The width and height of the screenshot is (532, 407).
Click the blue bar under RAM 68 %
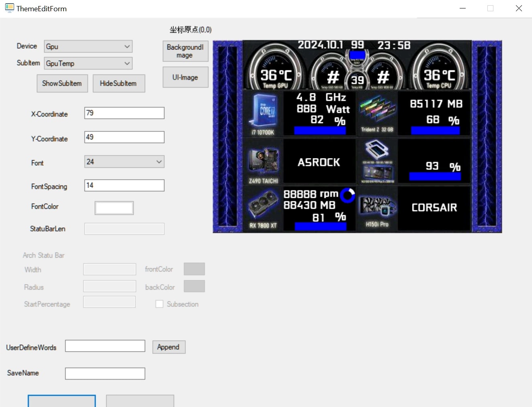click(x=435, y=130)
